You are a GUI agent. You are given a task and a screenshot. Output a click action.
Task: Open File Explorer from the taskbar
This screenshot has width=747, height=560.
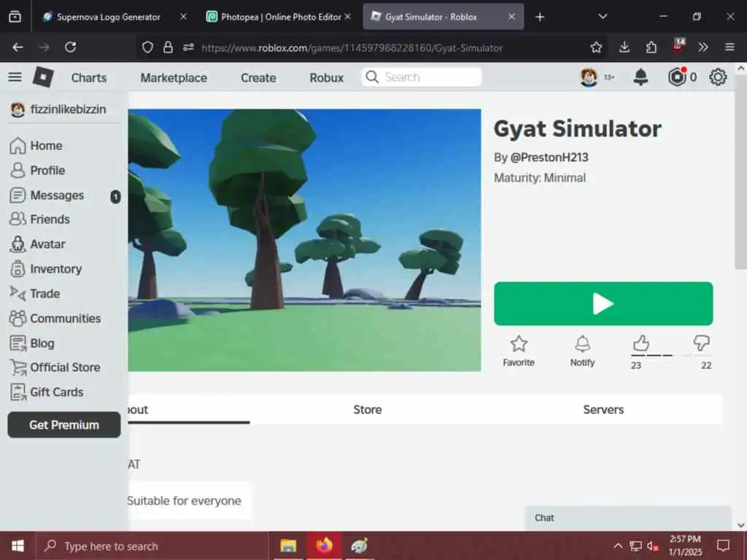click(x=288, y=545)
